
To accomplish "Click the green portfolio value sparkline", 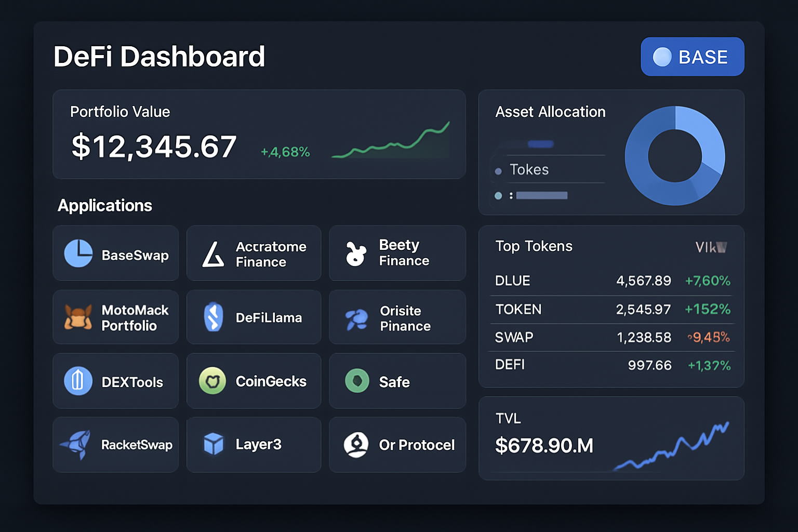I will [x=391, y=143].
